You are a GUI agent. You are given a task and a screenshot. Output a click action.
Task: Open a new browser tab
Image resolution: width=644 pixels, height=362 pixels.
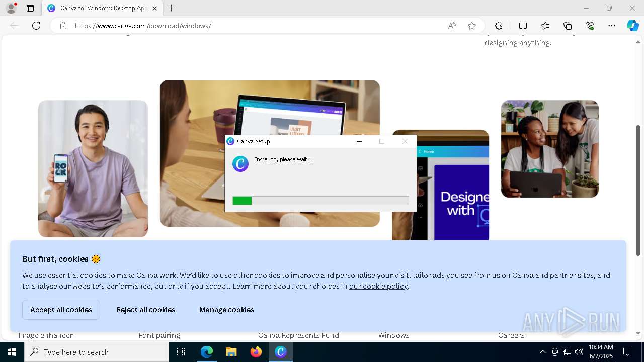(172, 8)
